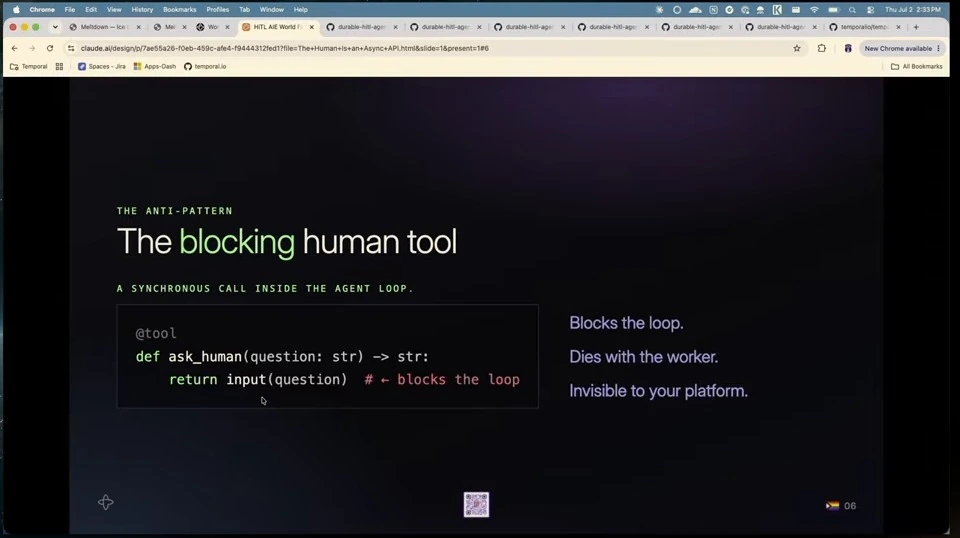Open temporal.io bookmark
960x538 pixels.
coord(205,66)
